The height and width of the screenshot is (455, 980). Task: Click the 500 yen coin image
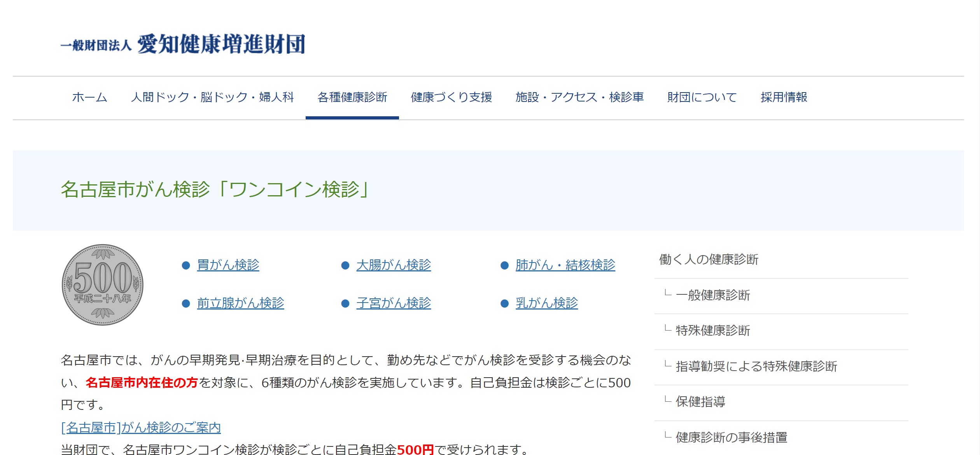pyautogui.click(x=103, y=285)
